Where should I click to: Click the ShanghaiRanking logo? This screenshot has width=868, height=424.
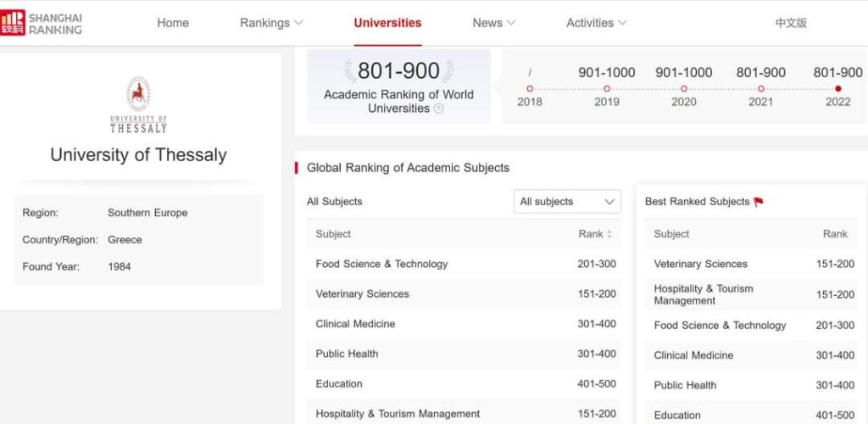42,23
